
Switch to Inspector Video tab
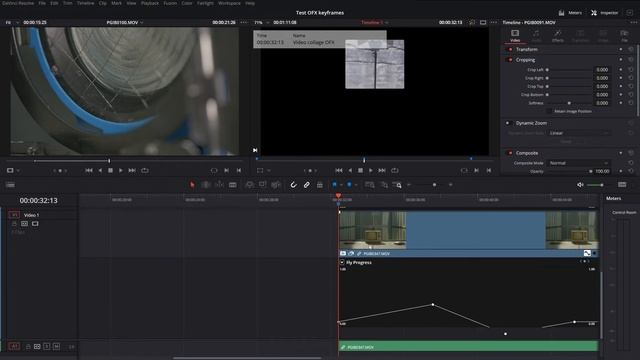pyautogui.click(x=515, y=36)
